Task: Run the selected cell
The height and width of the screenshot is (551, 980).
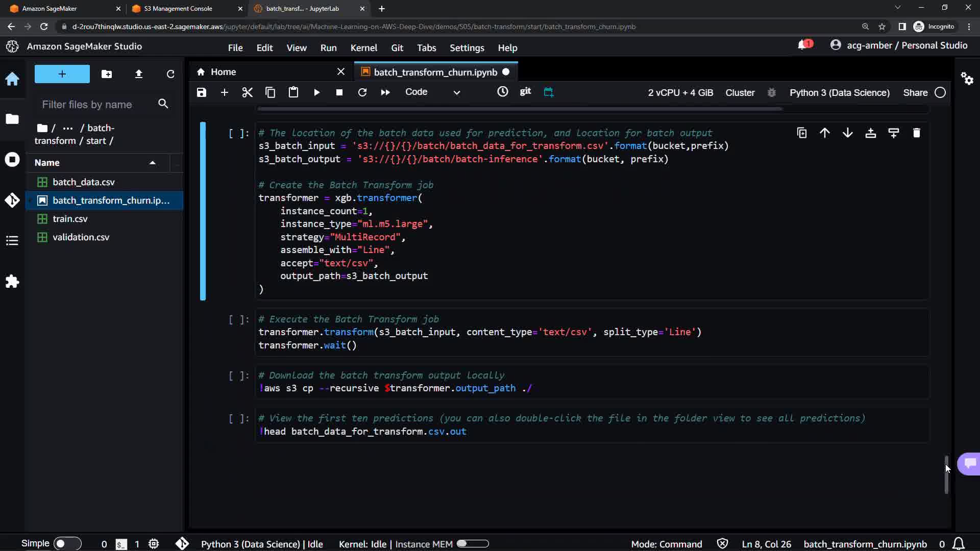Action: (x=316, y=92)
